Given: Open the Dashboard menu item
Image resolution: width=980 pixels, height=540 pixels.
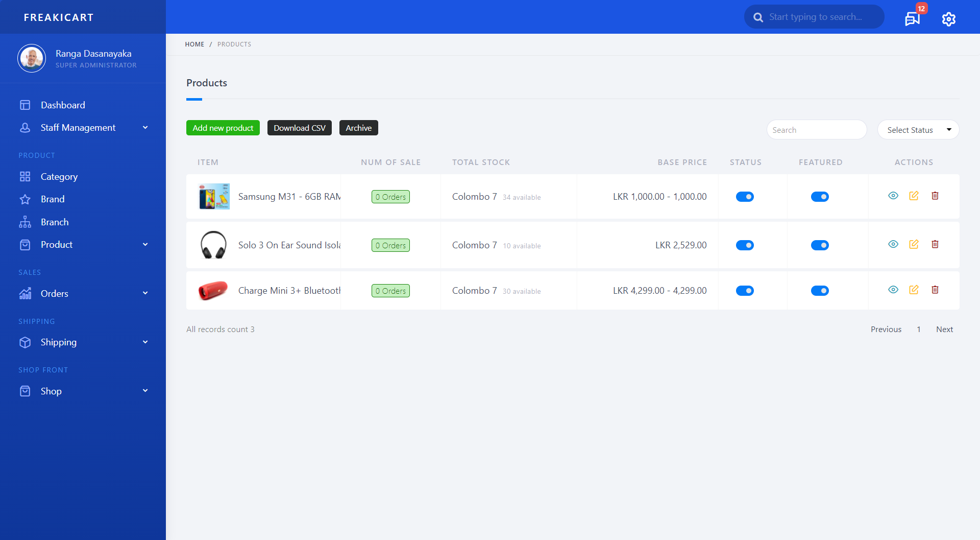Looking at the screenshot, I should point(63,105).
